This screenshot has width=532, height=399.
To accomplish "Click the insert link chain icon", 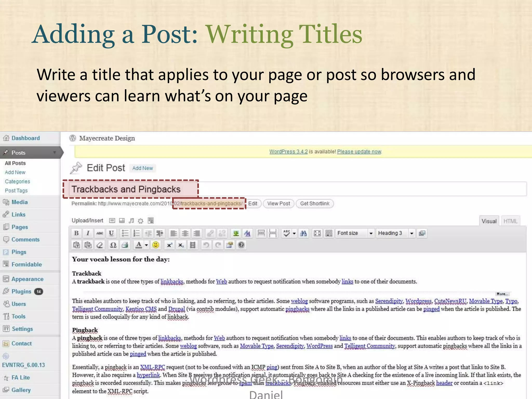I will [210, 233].
